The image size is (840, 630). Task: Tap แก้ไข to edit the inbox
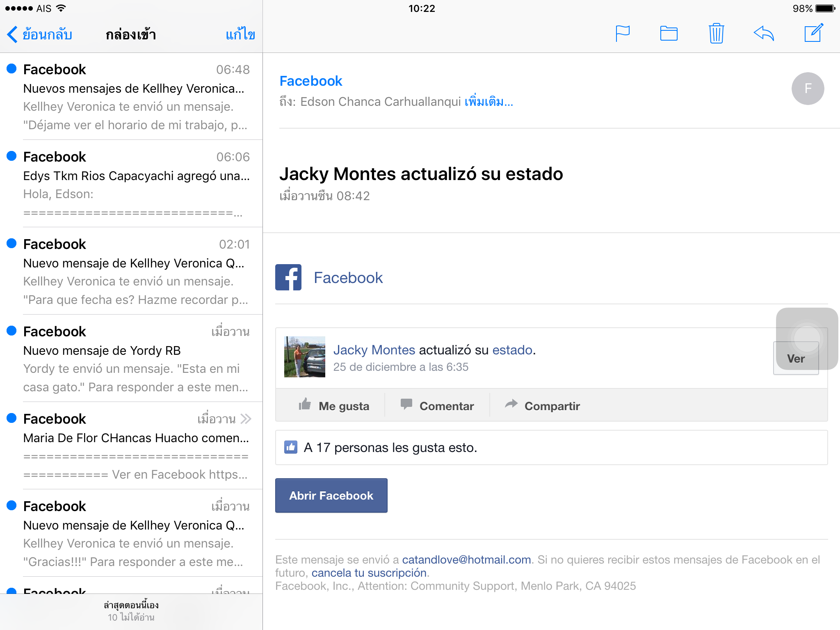tap(240, 34)
